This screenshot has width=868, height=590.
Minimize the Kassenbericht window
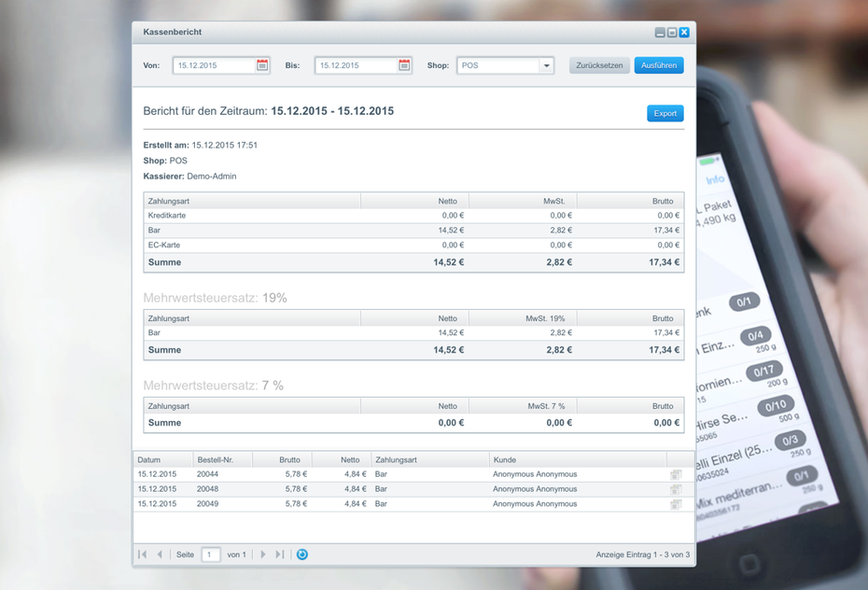click(660, 33)
